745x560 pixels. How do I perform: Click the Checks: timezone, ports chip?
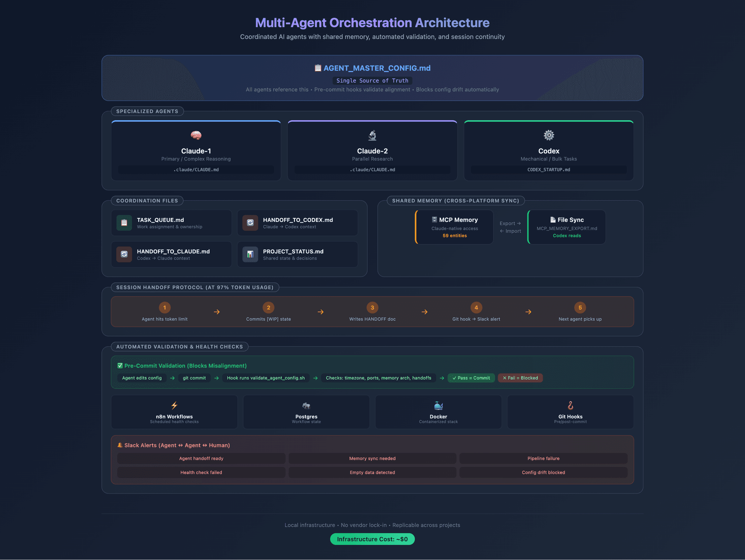[x=379, y=378]
